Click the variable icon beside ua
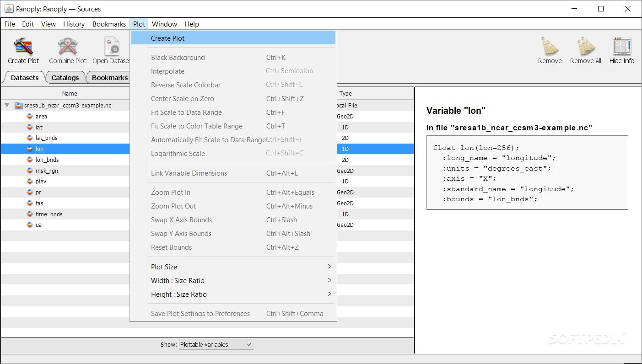The height and width of the screenshot is (364, 642). 30,225
